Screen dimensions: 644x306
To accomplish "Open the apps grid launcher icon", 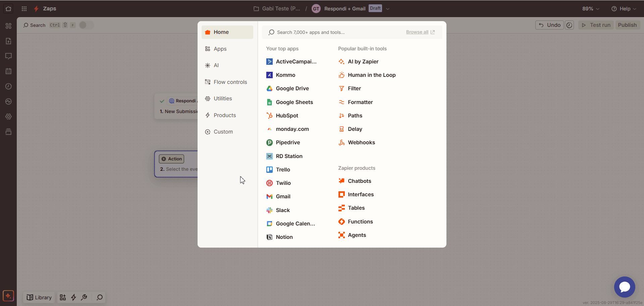I will click(24, 9).
